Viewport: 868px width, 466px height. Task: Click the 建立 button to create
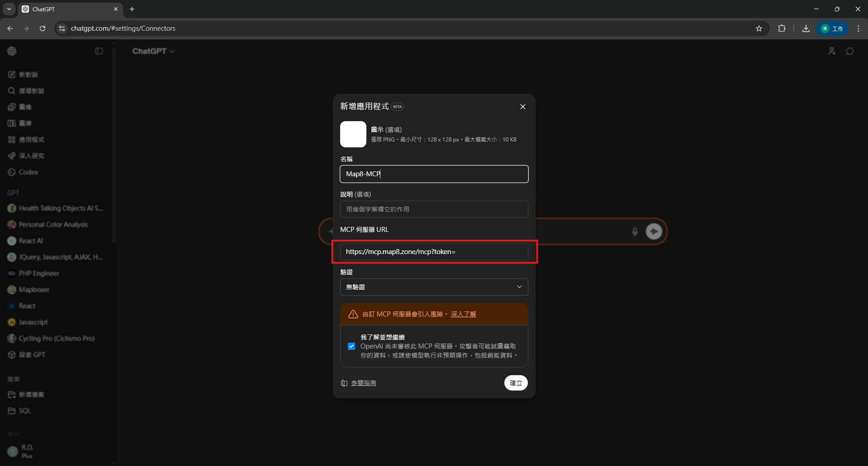click(x=516, y=383)
